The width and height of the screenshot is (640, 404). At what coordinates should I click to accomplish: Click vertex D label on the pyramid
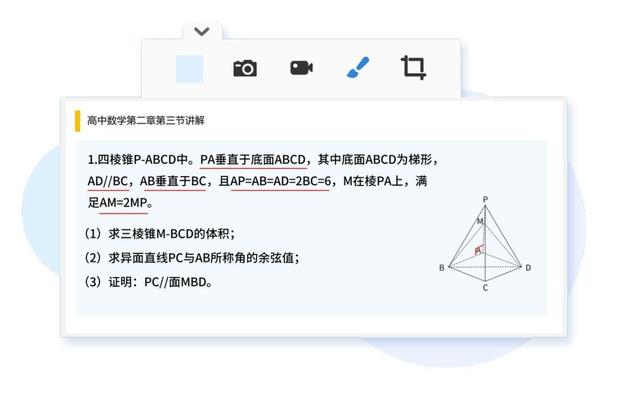coord(528,268)
